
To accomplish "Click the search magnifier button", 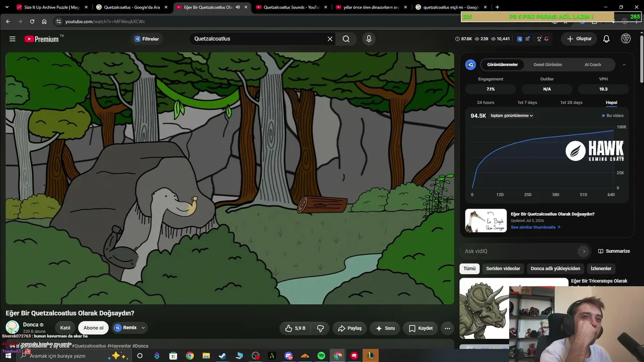I will pos(346,39).
